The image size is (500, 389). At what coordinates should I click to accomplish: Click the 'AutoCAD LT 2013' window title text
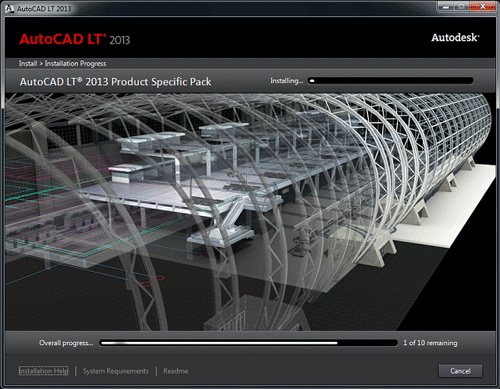click(x=44, y=9)
